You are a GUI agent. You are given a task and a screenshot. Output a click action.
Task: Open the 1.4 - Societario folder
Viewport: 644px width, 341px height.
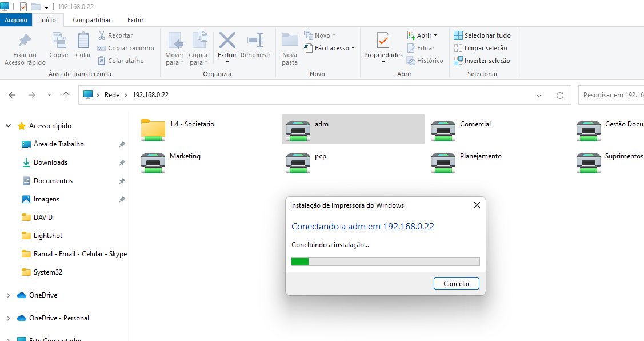pyautogui.click(x=153, y=130)
